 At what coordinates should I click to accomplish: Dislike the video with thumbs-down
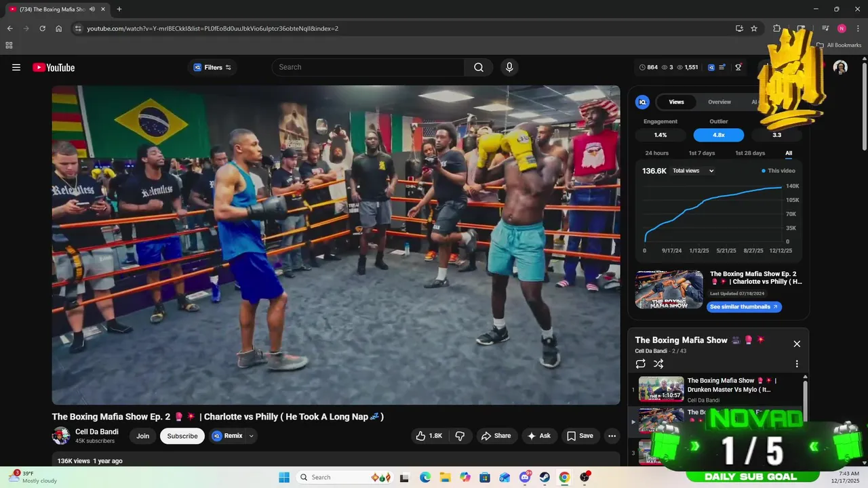coord(460,436)
